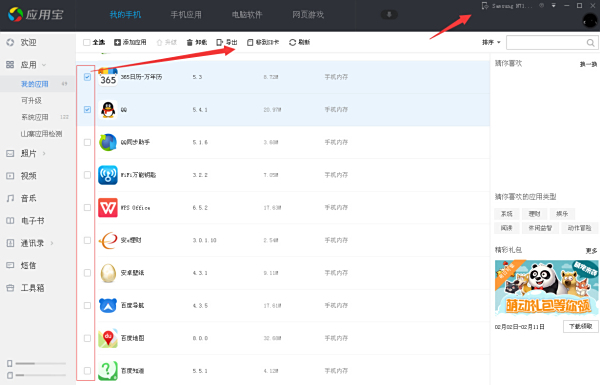
Task: Switch to the 网页游戏 tab
Action: (x=308, y=15)
